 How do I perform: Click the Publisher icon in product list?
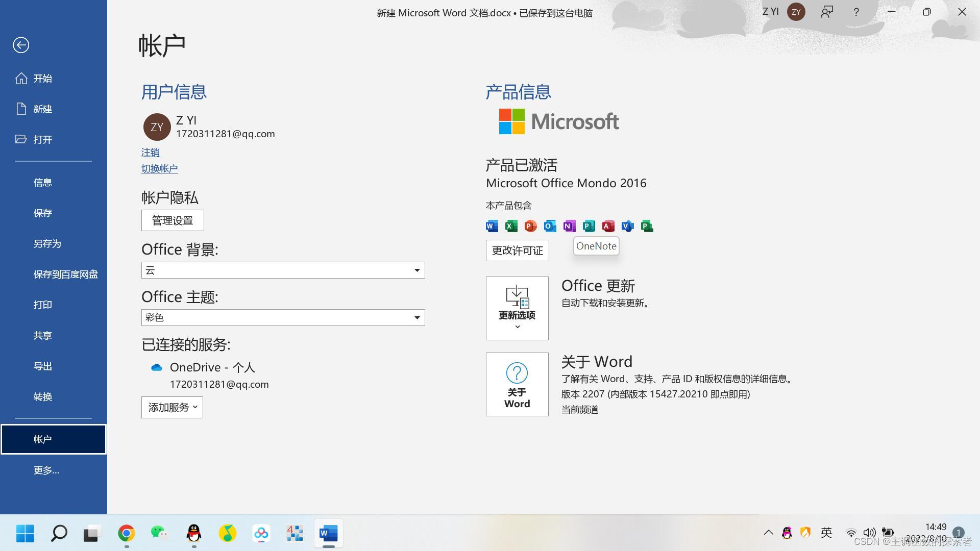pyautogui.click(x=589, y=226)
